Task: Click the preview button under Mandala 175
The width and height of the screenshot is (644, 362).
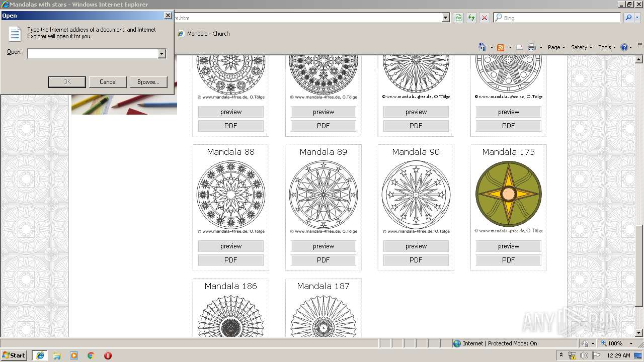Action: pyautogui.click(x=508, y=246)
